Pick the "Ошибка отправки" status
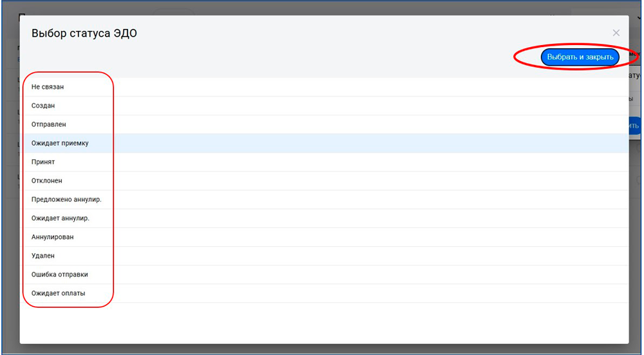The image size is (644, 355). pos(60,274)
